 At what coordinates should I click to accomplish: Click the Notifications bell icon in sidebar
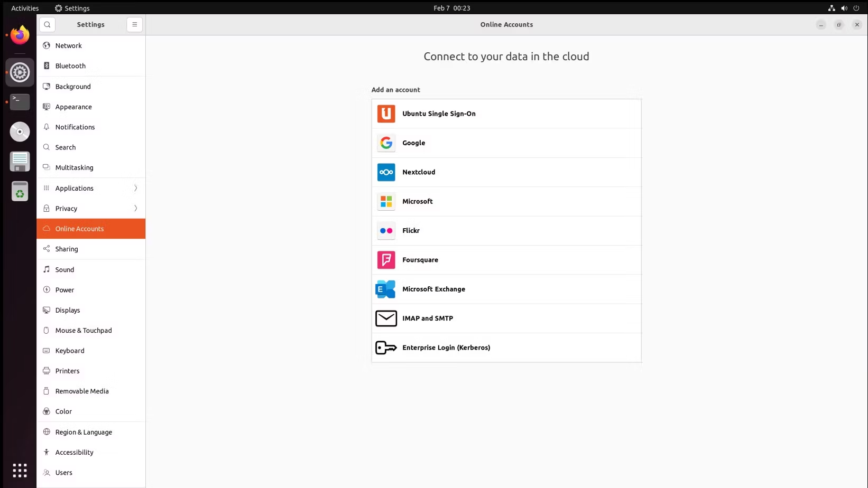[x=47, y=127]
